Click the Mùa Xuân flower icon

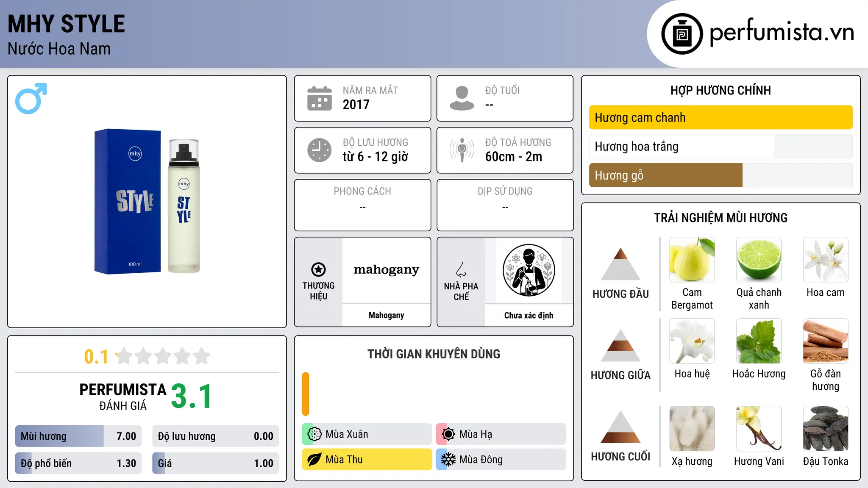[314, 434]
